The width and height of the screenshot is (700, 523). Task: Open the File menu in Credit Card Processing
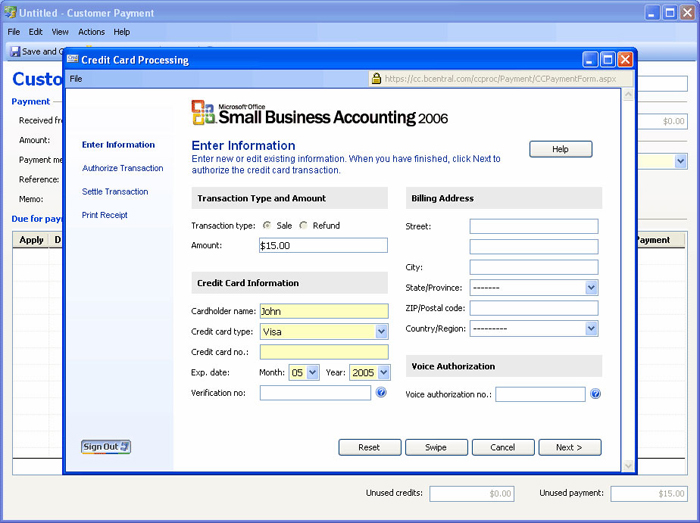click(76, 78)
